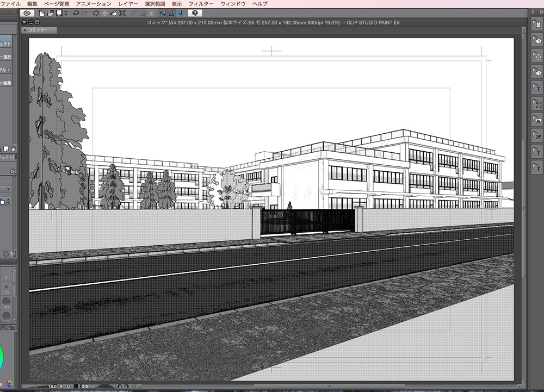
Task: Create a new document from command bar
Action: (42, 13)
